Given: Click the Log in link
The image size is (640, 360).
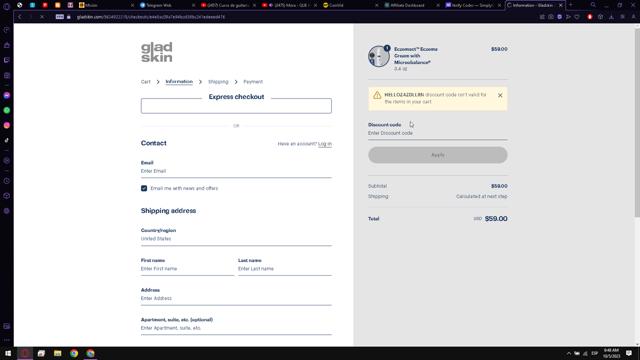Looking at the screenshot, I should [x=325, y=144].
